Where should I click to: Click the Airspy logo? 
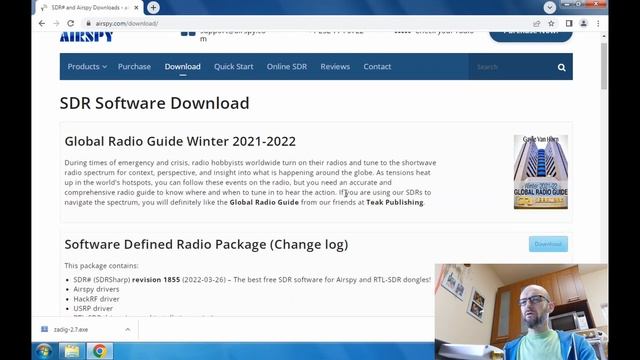(86, 37)
